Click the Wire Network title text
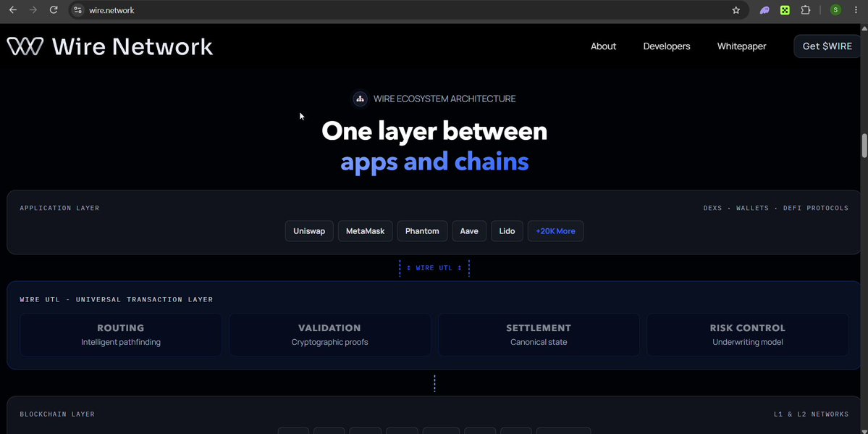Viewport: 868px width, 434px height. [132, 46]
